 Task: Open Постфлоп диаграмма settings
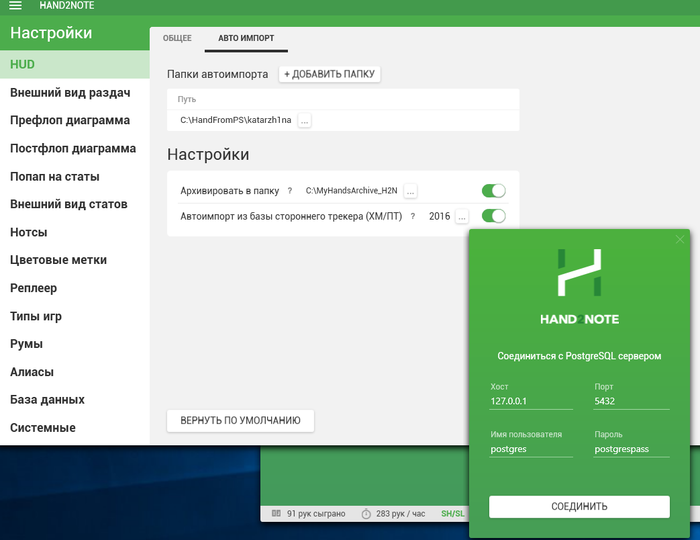[75, 148]
